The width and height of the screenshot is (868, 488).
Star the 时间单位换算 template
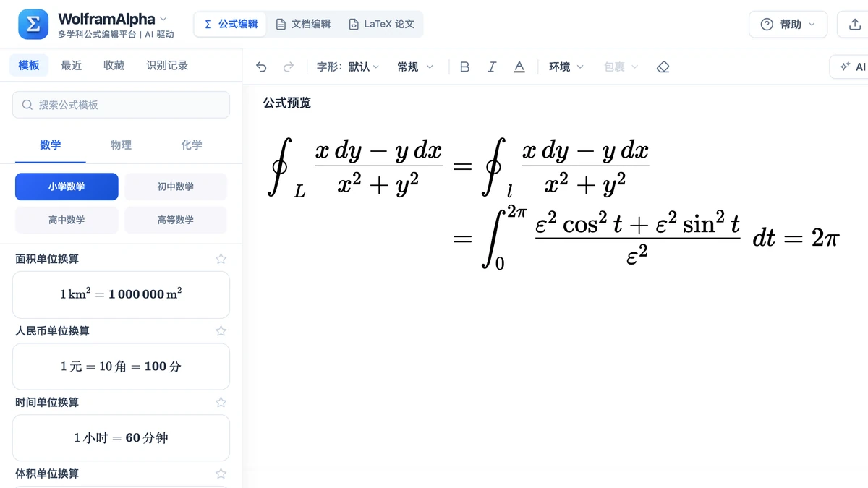[221, 402]
